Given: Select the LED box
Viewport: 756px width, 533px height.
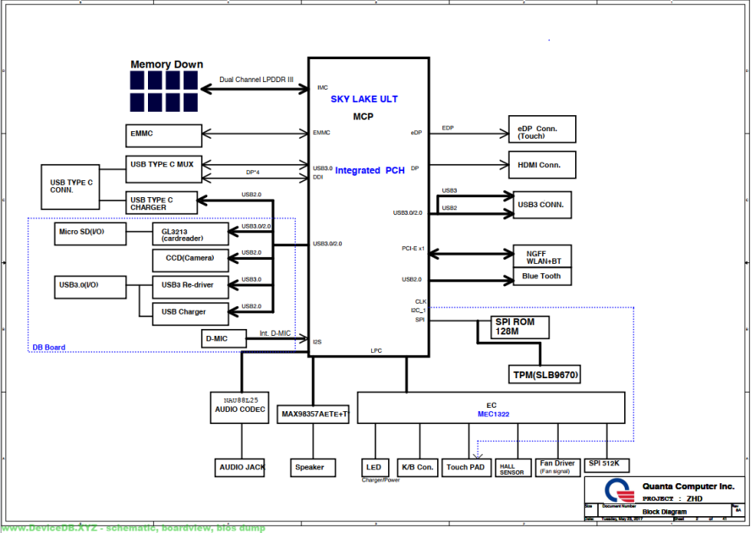Looking at the screenshot, I should click(x=375, y=467).
